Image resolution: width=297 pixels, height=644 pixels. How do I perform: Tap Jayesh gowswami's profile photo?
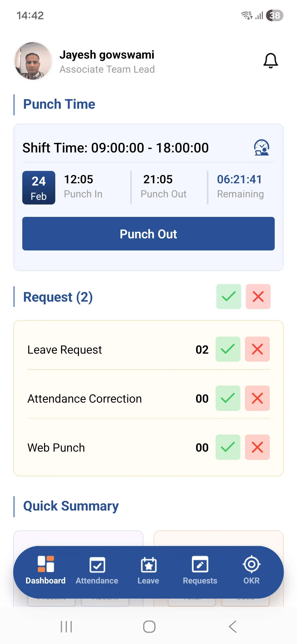click(x=33, y=61)
